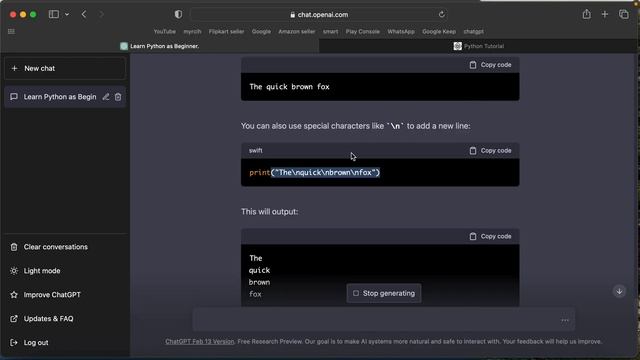This screenshot has width=640, height=360.
Task: Click the Share icon in Safari toolbar
Action: pyautogui.click(x=587, y=14)
